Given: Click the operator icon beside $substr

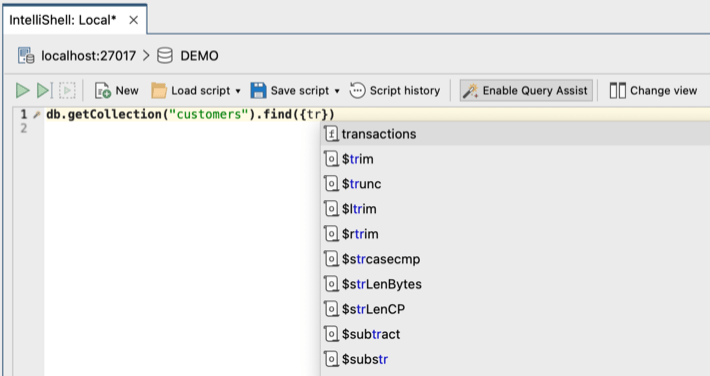Looking at the screenshot, I should click(331, 359).
